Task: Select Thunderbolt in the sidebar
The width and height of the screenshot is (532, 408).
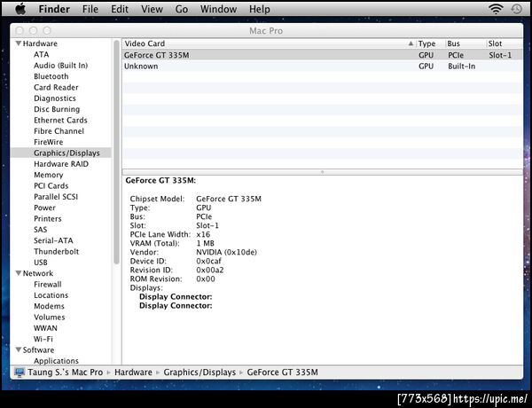Action: point(57,252)
